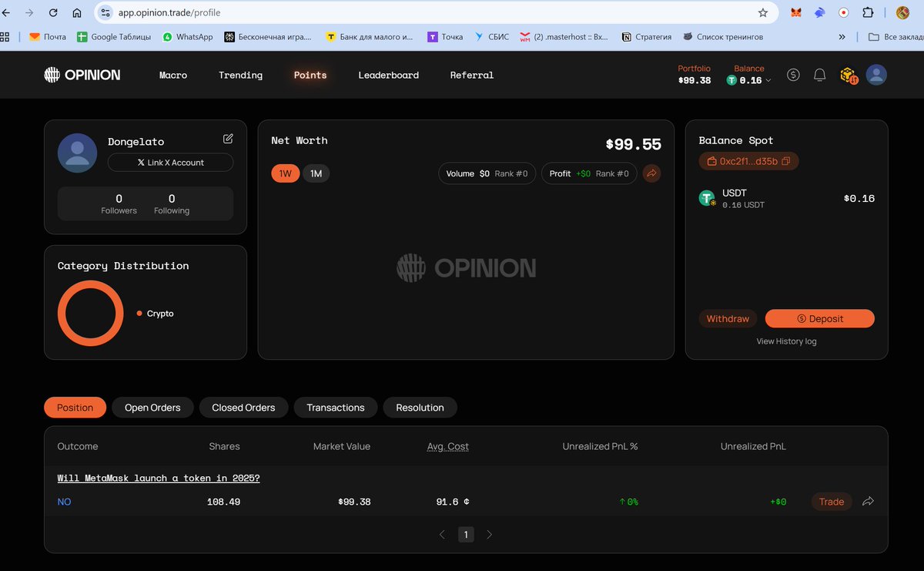
Task: Open the WhatsApp bookmark
Action: coord(188,36)
